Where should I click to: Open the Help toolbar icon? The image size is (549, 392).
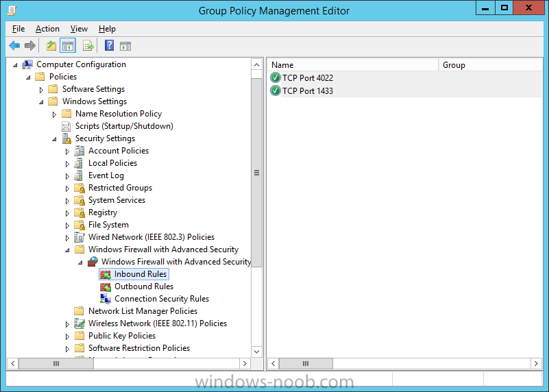coord(109,45)
